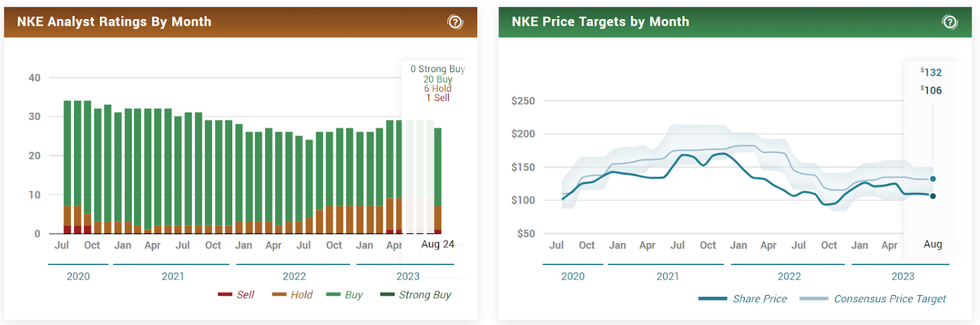Screen dimensions: 980x325
Task: Click the $250 axis label
Action: pyautogui.click(x=523, y=101)
